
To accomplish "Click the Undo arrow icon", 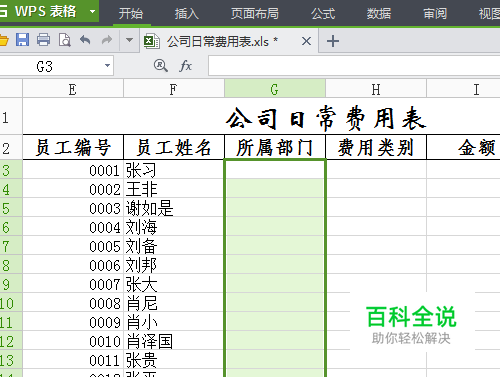I will coord(85,40).
